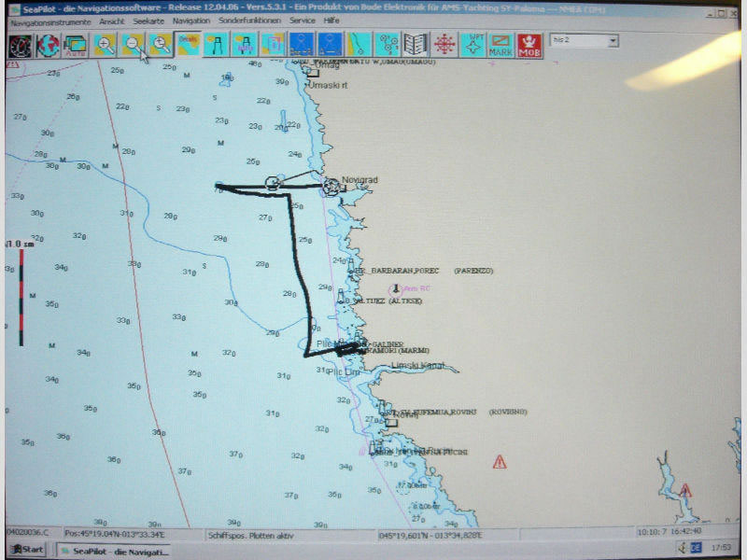Open the Sonderfunktionen menu
This screenshot has width=747, height=560.
pos(249,21)
